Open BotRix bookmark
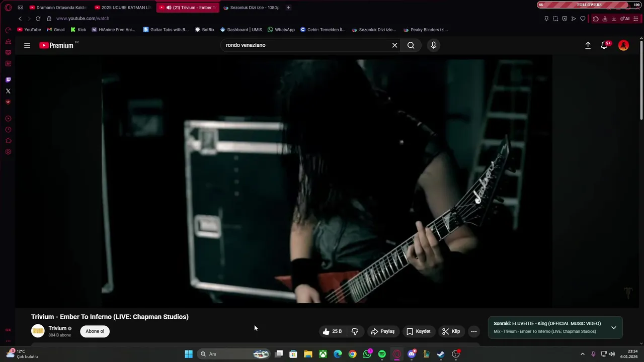The image size is (644, 362). tap(205, 30)
